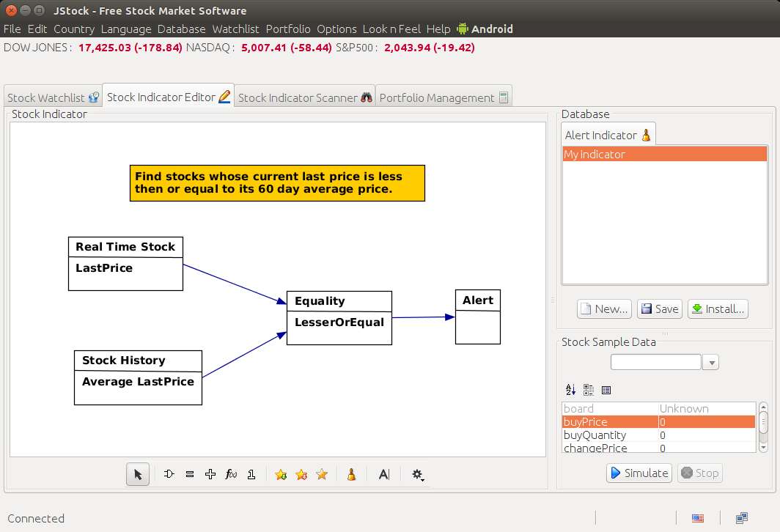The image size is (780, 532).
Task: Click the NASDAQ index value
Action: [x=287, y=48]
